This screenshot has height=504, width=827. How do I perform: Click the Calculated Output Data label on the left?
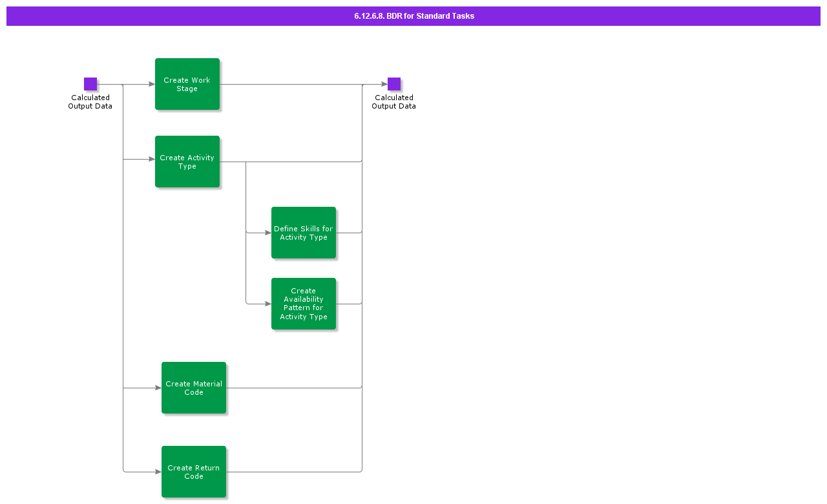(90, 102)
